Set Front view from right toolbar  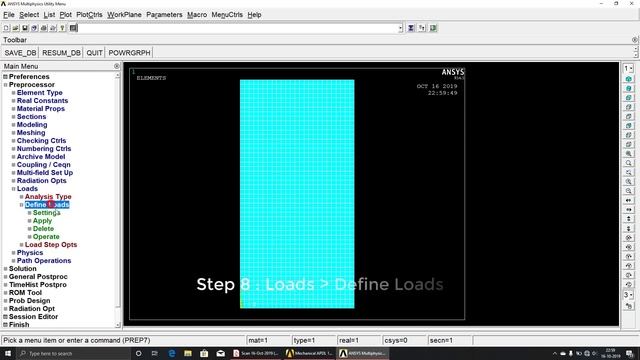click(629, 98)
